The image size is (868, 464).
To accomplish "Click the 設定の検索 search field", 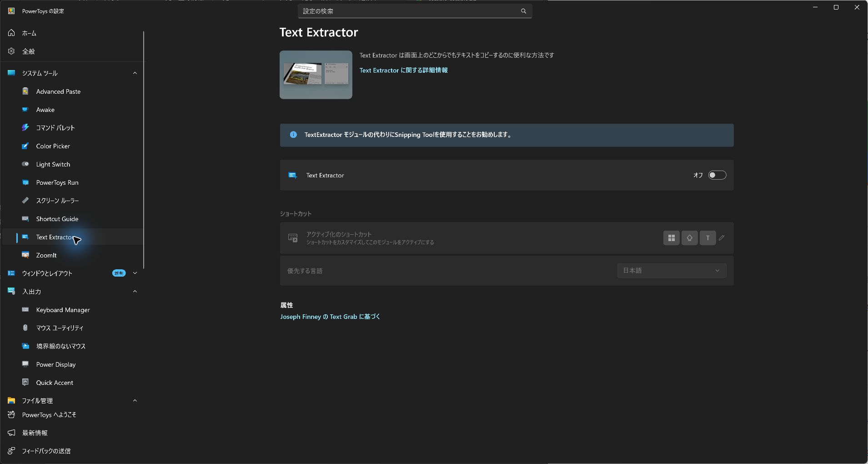I will point(415,11).
